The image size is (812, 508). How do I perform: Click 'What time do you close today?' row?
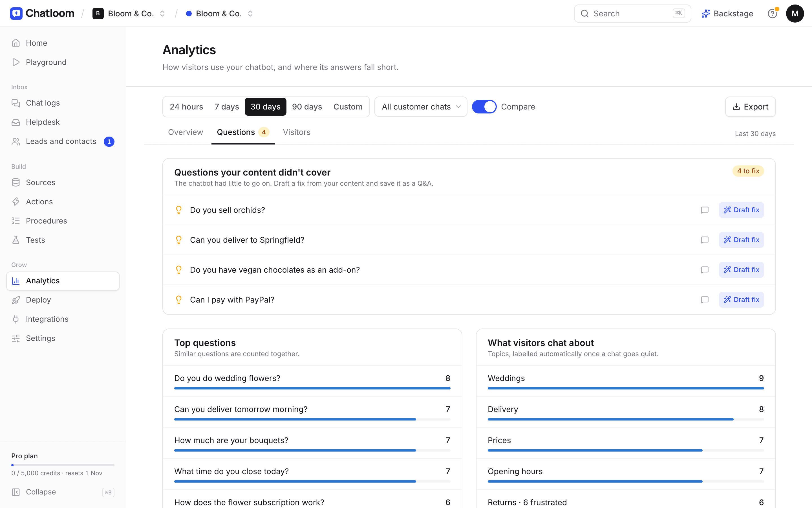point(312,474)
